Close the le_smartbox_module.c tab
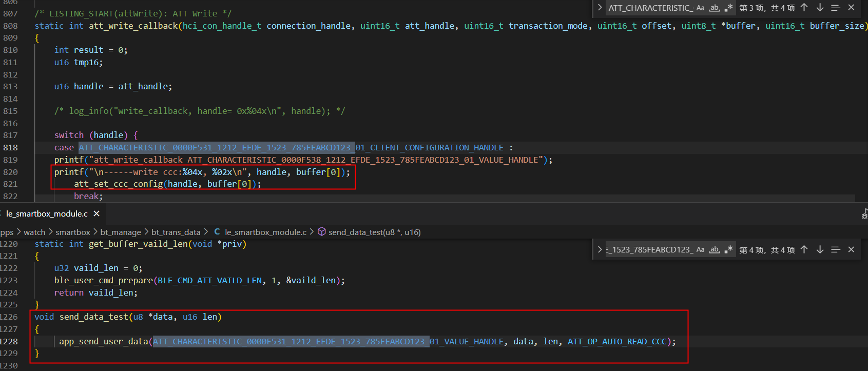This screenshot has height=371, width=868. (97, 213)
